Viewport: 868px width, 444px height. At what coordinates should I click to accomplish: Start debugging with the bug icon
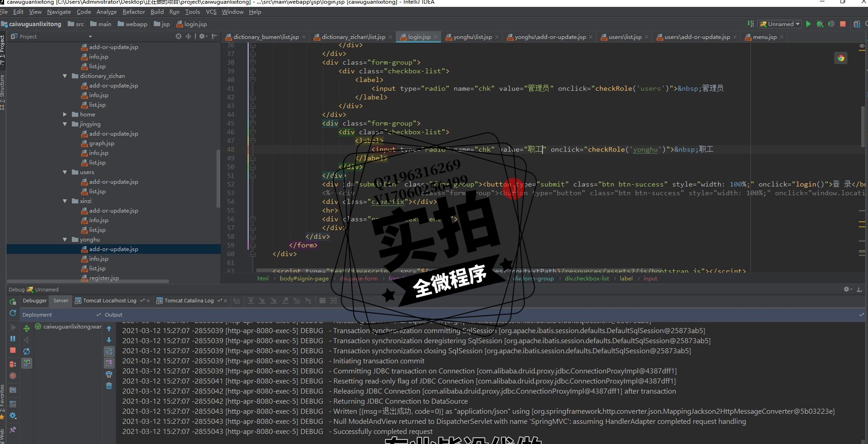click(x=820, y=24)
